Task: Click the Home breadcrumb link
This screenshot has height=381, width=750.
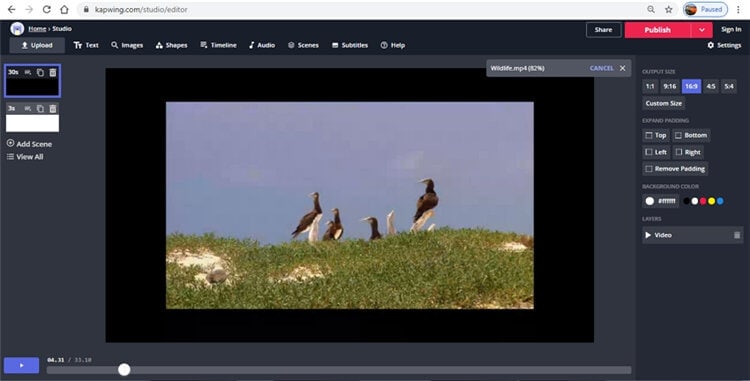Action: click(37, 29)
